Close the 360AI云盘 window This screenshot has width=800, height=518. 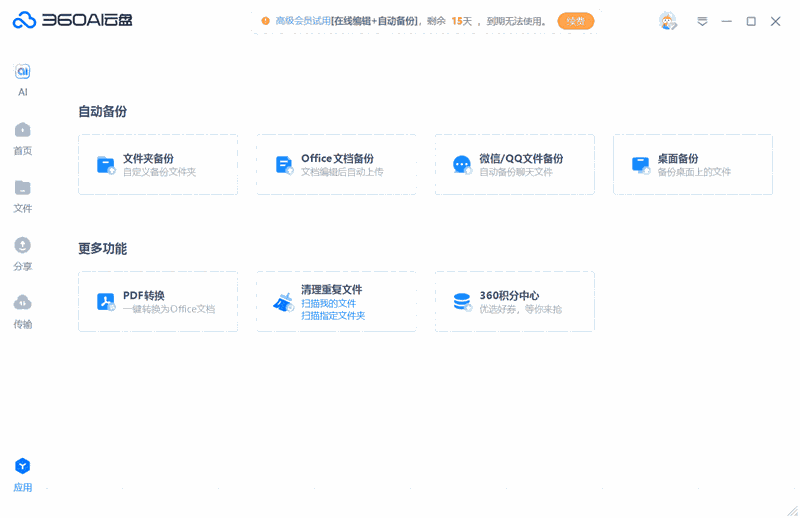point(776,21)
